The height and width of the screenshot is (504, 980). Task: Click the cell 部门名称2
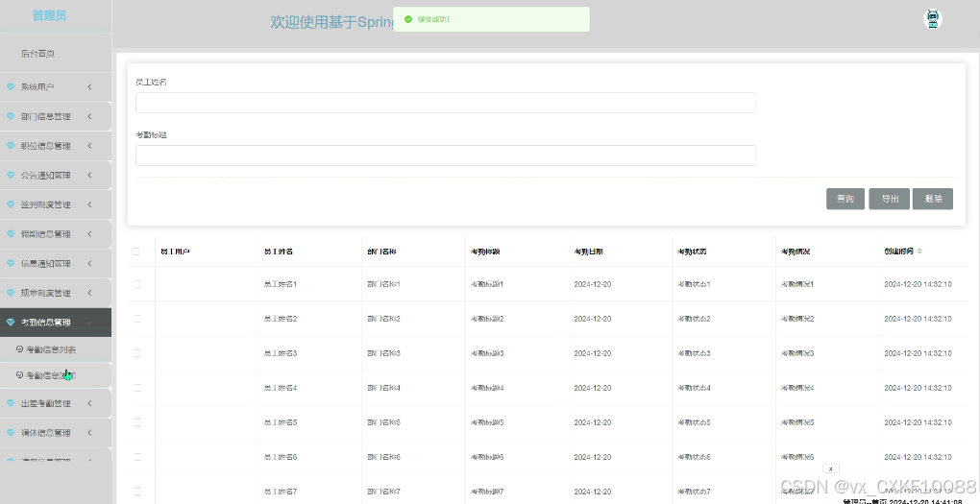tap(383, 319)
